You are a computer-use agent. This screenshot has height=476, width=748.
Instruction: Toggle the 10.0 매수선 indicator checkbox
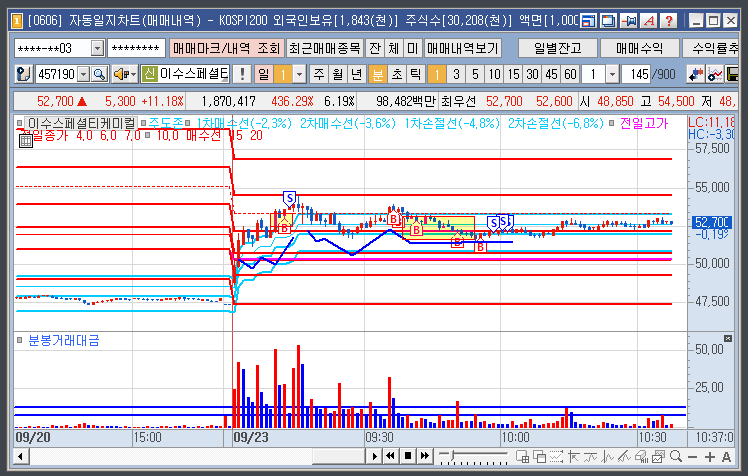coord(148,135)
